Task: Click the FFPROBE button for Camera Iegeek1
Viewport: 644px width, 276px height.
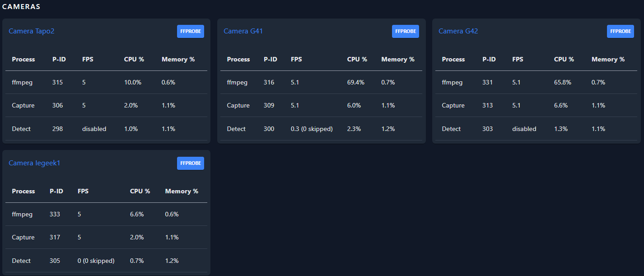Action: coord(190,163)
